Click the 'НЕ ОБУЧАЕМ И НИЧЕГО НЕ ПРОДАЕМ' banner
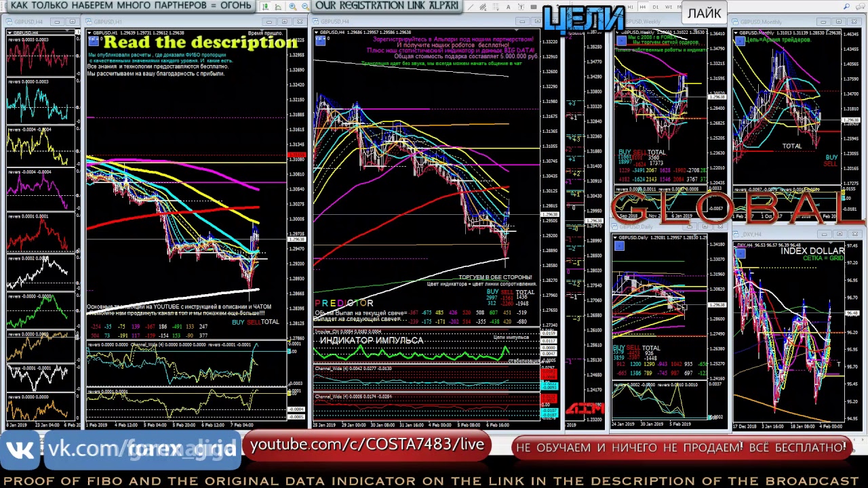This screenshot has width=868, height=488. click(x=681, y=447)
